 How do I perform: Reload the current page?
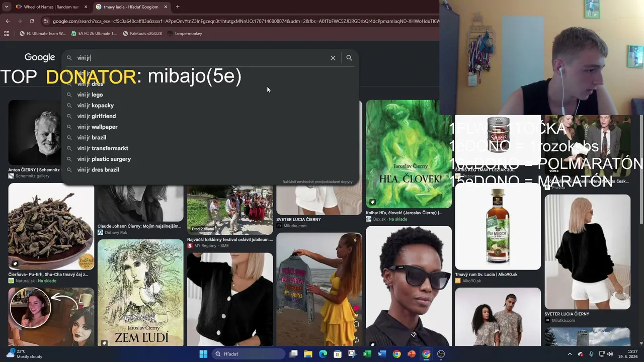click(x=32, y=21)
